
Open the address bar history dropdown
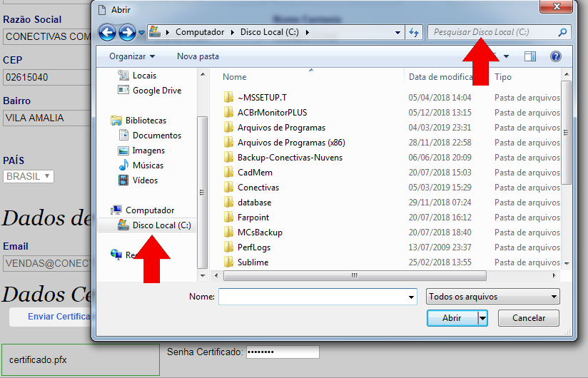point(397,32)
